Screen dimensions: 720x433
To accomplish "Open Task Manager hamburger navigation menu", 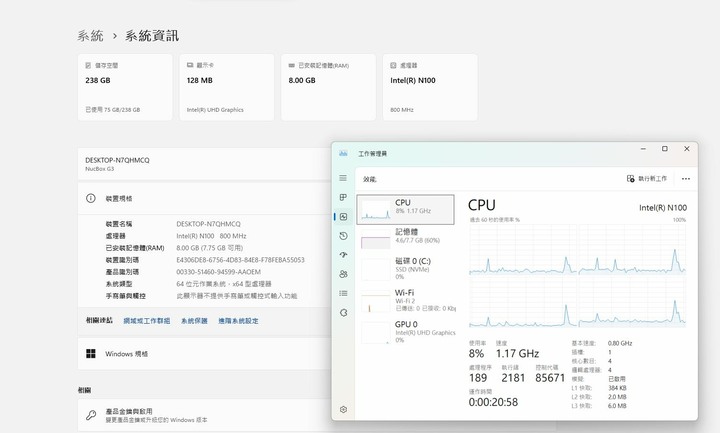I will click(x=343, y=178).
